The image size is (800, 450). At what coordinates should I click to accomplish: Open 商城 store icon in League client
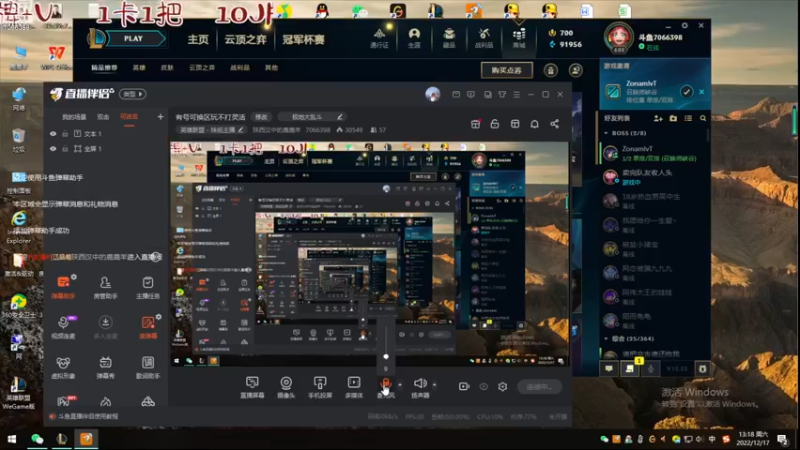point(519,38)
